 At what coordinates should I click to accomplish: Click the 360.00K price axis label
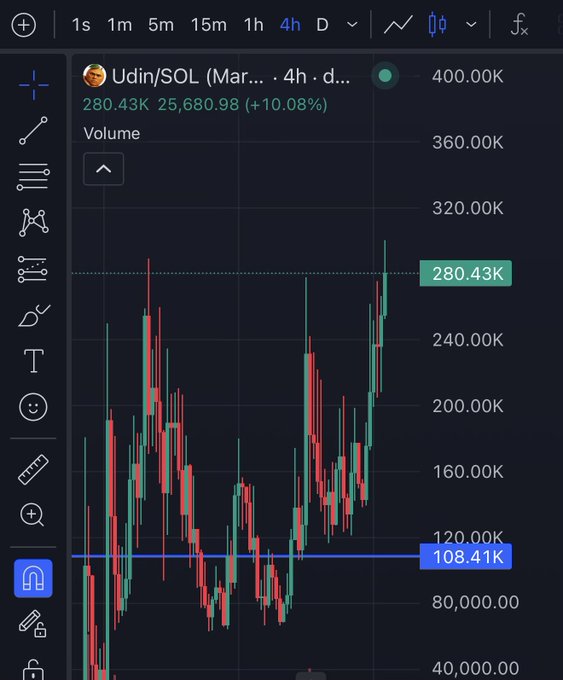[x=468, y=143]
